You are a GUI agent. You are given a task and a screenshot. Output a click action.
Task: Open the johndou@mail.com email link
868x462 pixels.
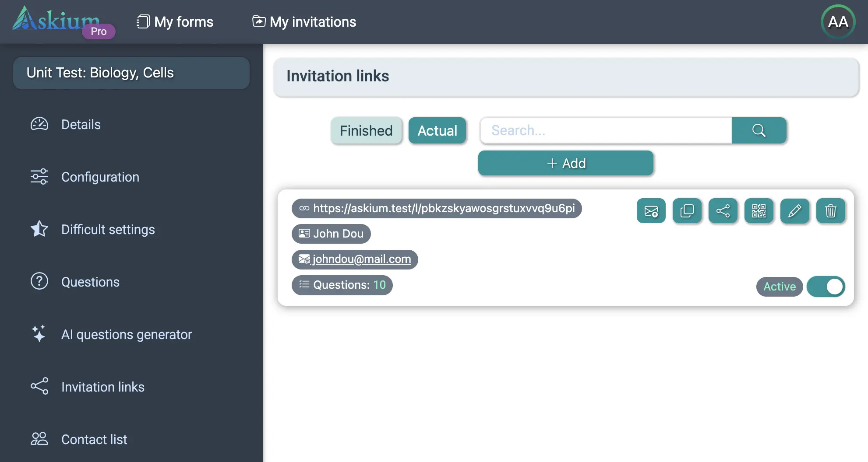click(x=361, y=259)
